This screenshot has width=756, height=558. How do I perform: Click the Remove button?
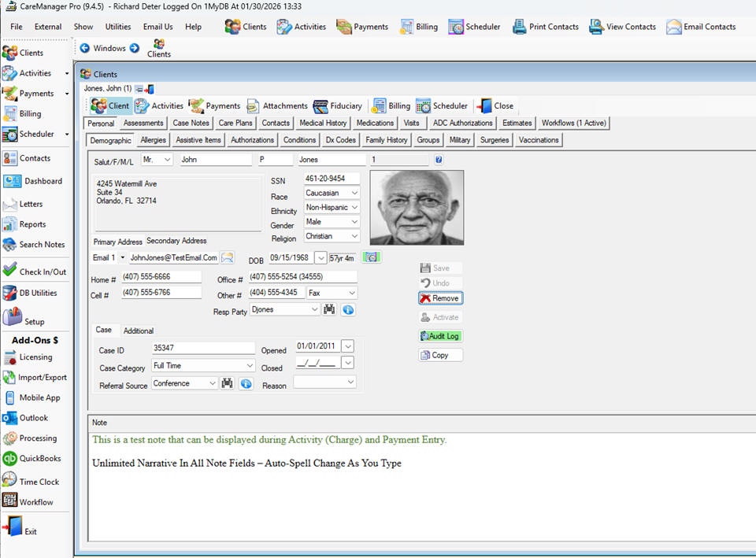(440, 298)
